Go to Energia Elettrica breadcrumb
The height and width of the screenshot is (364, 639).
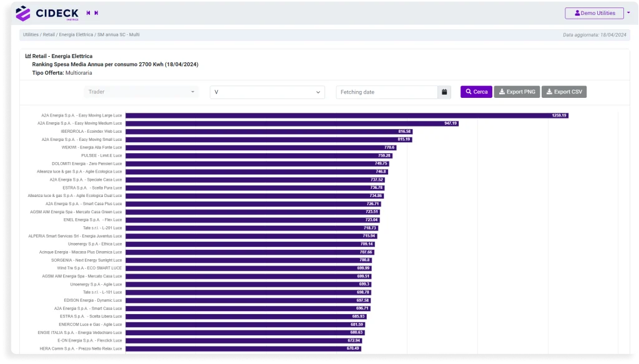coord(76,35)
